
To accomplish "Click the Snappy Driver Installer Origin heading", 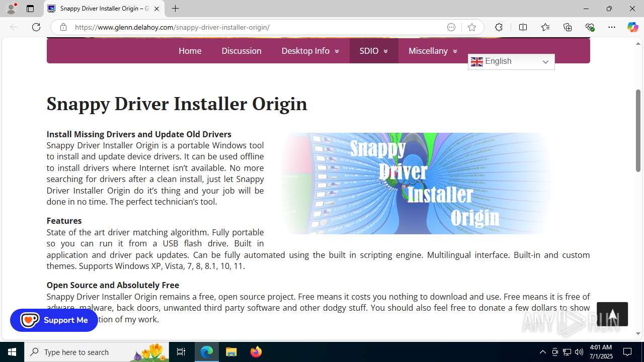I will (x=177, y=104).
